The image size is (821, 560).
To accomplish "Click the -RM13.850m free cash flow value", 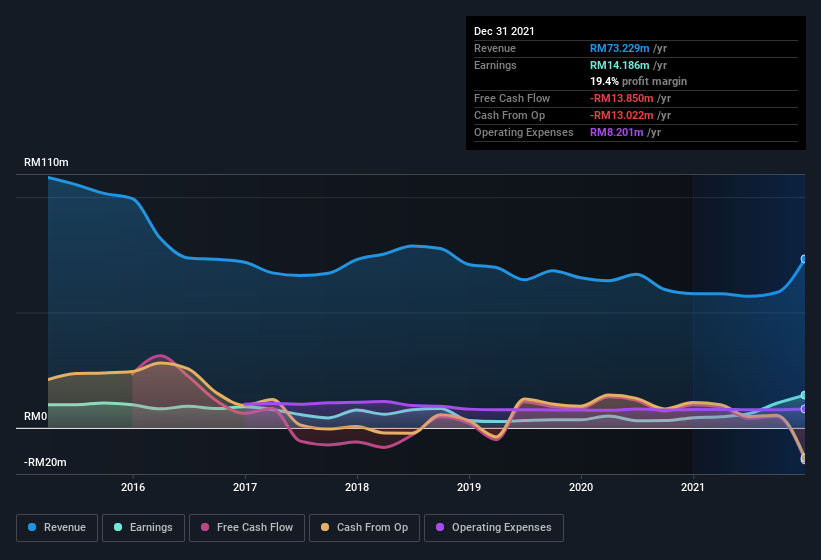I will coord(622,98).
